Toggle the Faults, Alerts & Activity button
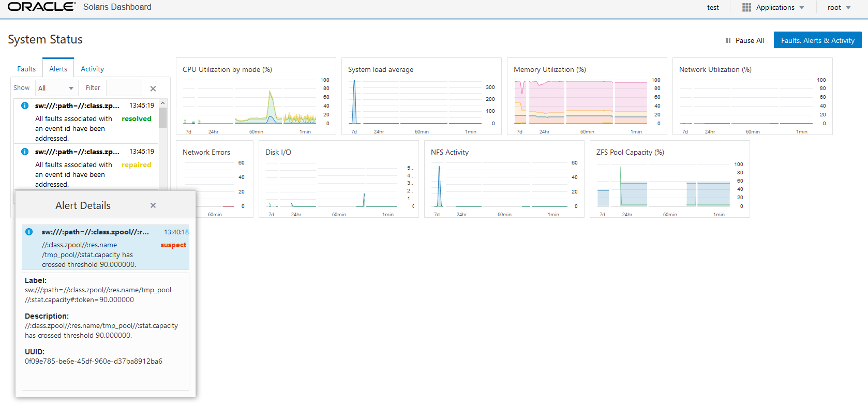Image resolution: width=868 pixels, height=404 pixels. (x=817, y=40)
